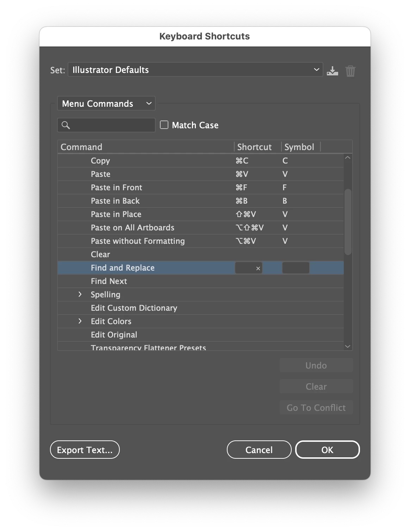Select the Find Next row
Viewport: 410px width, 532px height.
[x=200, y=281]
